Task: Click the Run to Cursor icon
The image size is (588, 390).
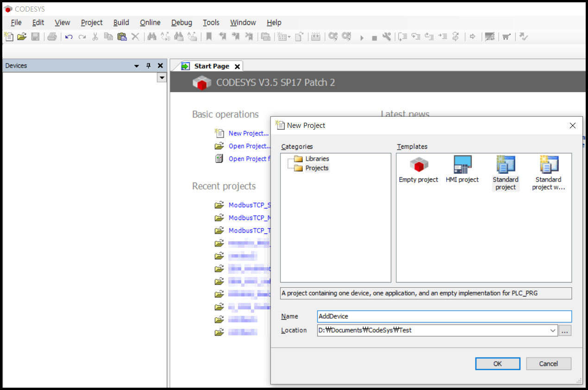Action: click(443, 37)
